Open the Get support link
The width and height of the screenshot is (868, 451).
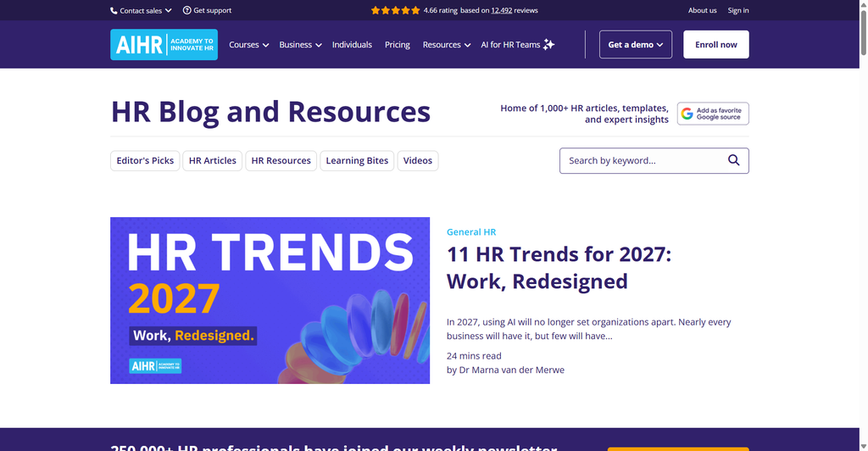208,10
